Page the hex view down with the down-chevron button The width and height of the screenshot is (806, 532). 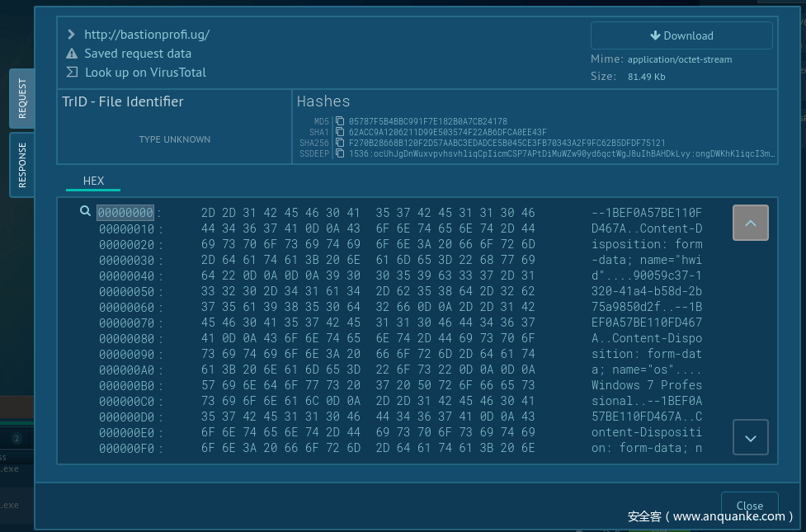[x=751, y=437]
